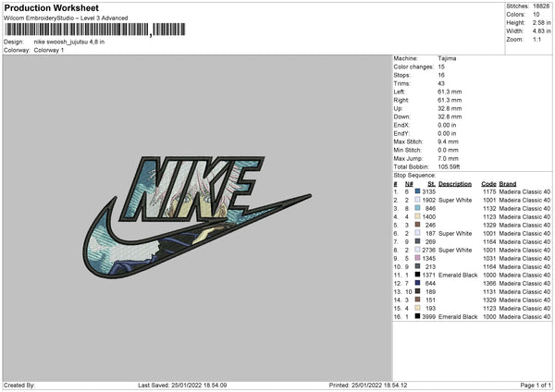Click the 'Brand' column header
Image resolution: width=555 pixels, height=392 pixels.
point(508,184)
